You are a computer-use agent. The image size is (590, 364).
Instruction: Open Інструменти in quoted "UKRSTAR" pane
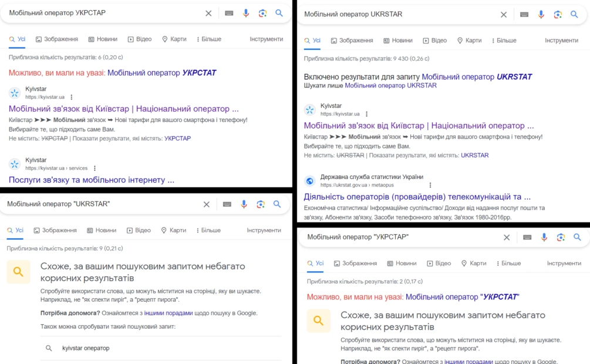pos(264,230)
